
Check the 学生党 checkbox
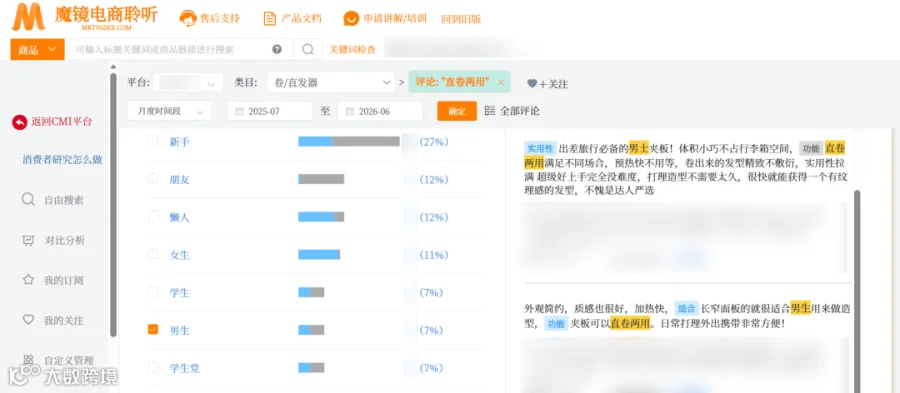click(x=153, y=367)
